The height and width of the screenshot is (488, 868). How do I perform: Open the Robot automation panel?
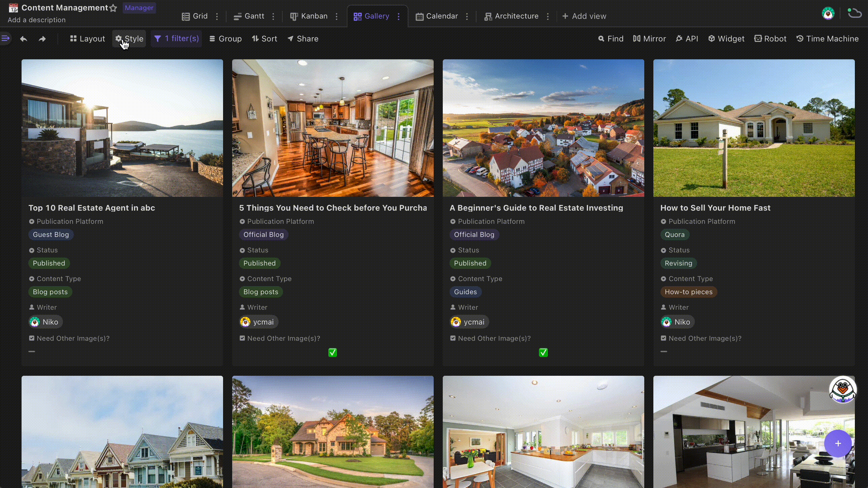[x=770, y=39]
